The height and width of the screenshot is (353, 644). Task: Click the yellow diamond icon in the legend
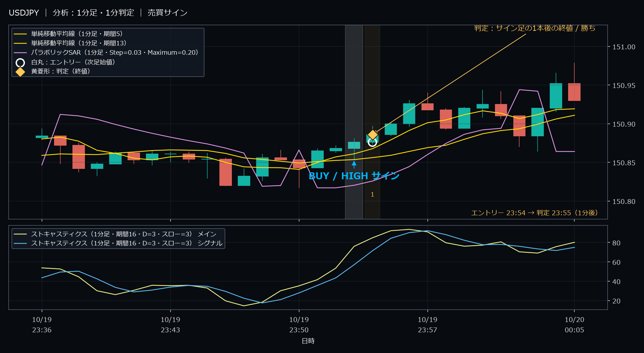click(x=20, y=72)
